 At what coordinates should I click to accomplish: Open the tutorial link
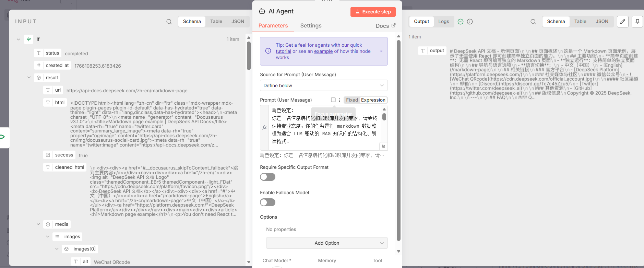click(x=283, y=51)
